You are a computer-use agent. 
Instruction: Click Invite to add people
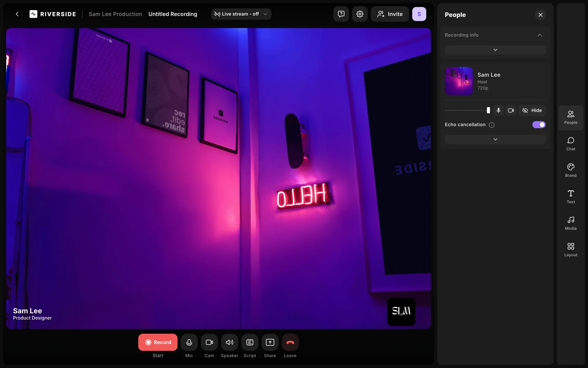pos(390,14)
